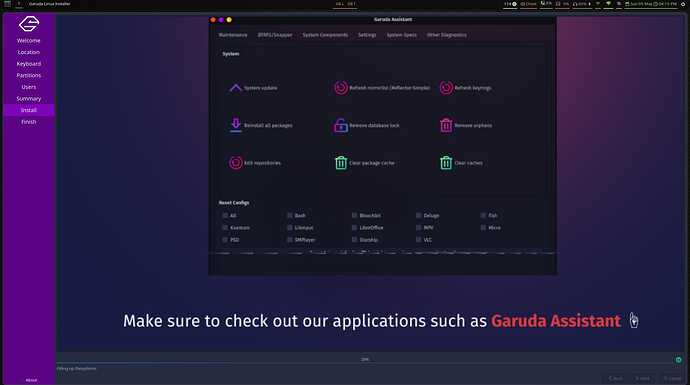Click the yellow dot on Garuda Assistant titlebar

pyautogui.click(x=229, y=20)
